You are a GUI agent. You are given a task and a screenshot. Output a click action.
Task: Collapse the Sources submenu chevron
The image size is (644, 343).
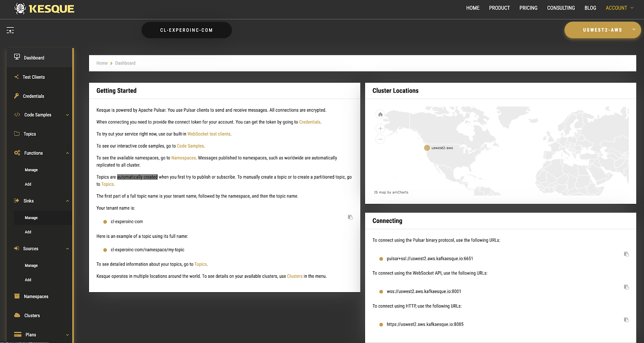(68, 249)
